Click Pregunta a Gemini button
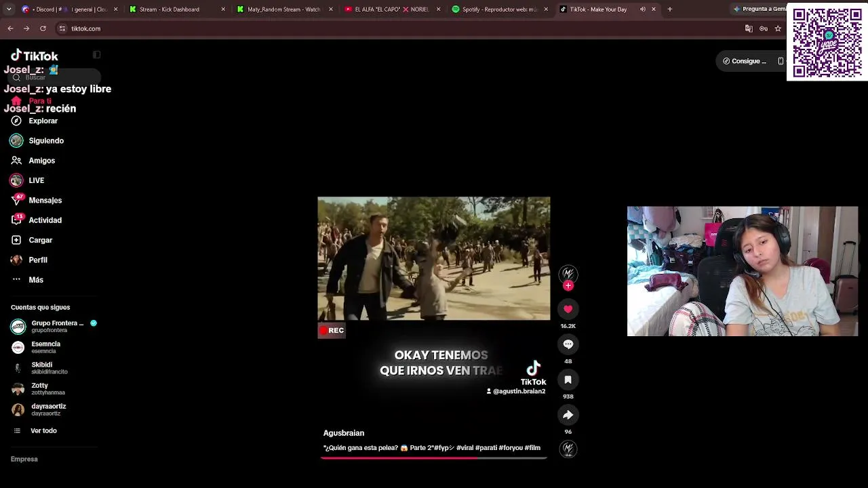The image size is (868, 488). coord(758,9)
